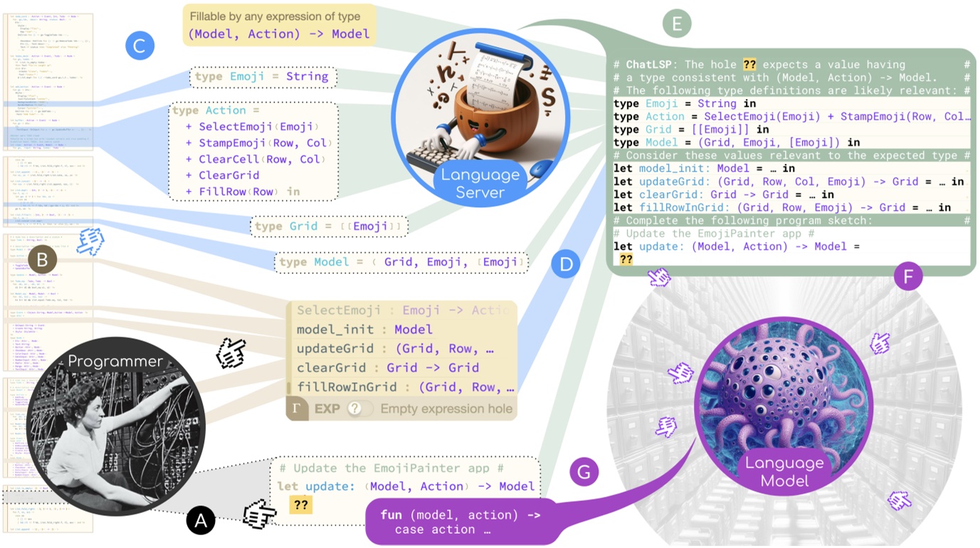This screenshot has height=548, width=980.
Task: Click the blue letter C badge
Action: 139,45
